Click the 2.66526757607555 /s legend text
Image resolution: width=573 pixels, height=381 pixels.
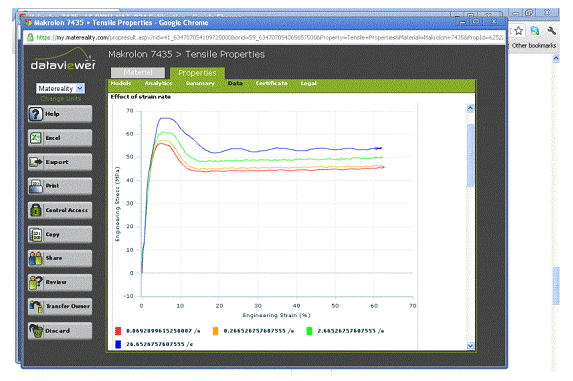pos(351,331)
